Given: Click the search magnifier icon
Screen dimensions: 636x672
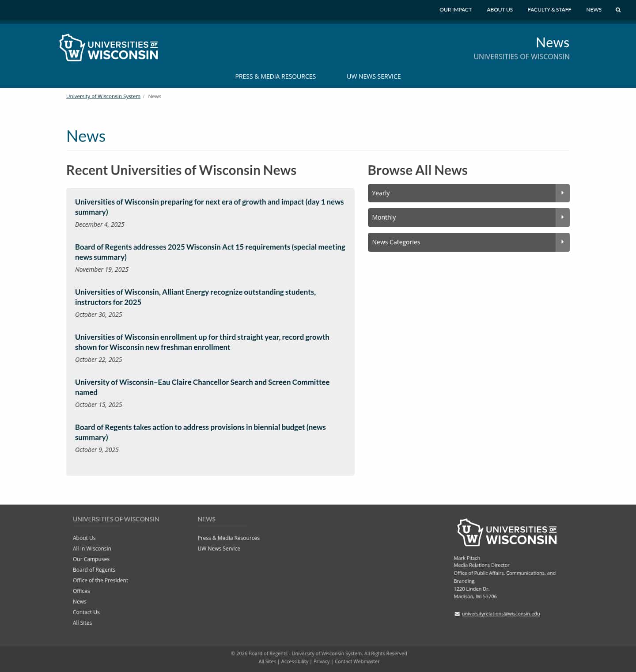Looking at the screenshot, I should tap(618, 9).
